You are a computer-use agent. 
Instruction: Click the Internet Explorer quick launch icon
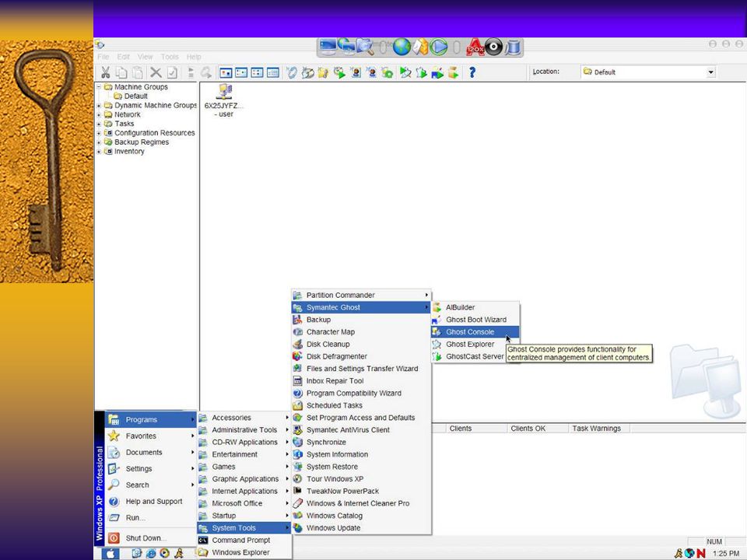(150, 553)
